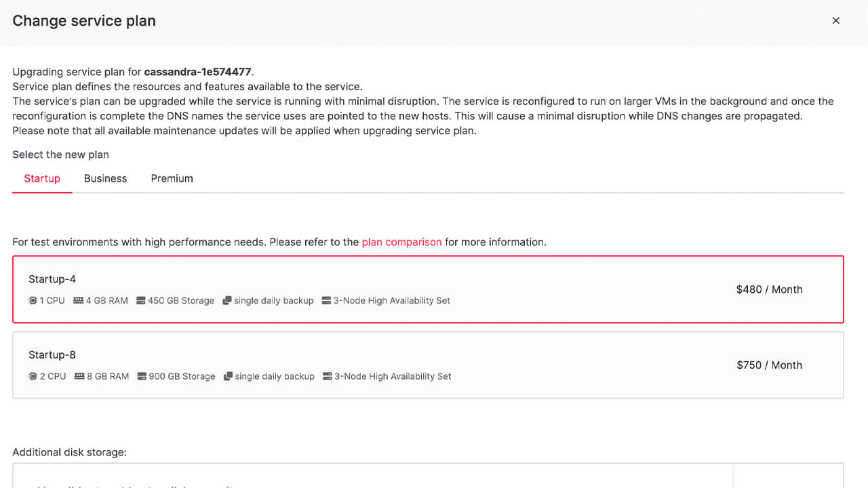Click the Additional disk storage field

pos(372,478)
